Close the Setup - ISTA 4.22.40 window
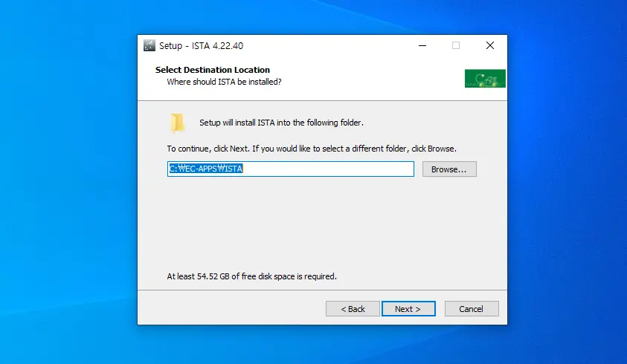This screenshot has height=364, width=627. tap(490, 45)
